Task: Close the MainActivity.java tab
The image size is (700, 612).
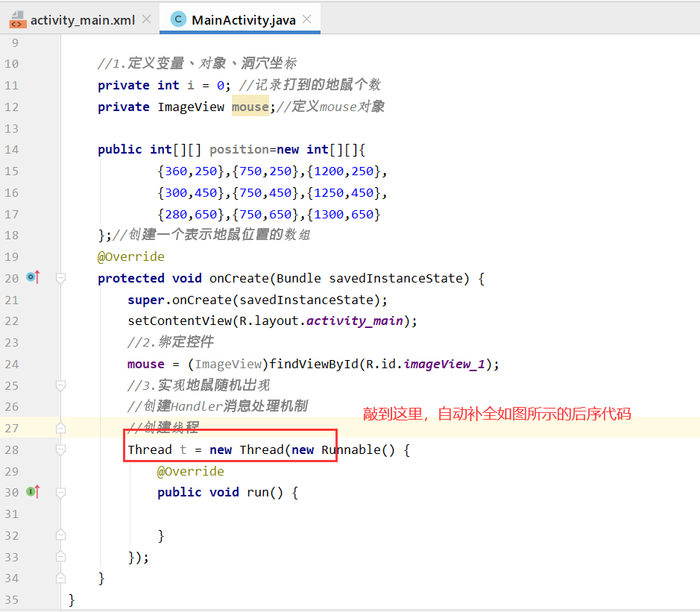Action: point(306,19)
